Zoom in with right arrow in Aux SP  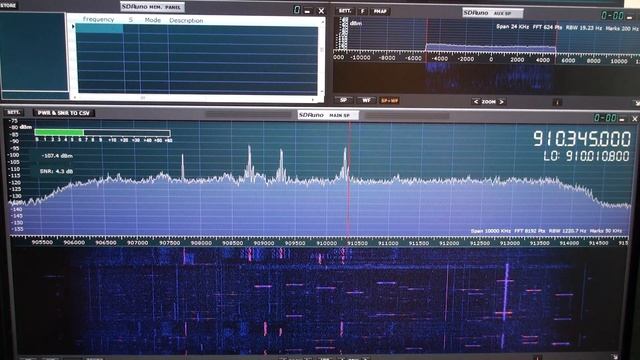502,102
